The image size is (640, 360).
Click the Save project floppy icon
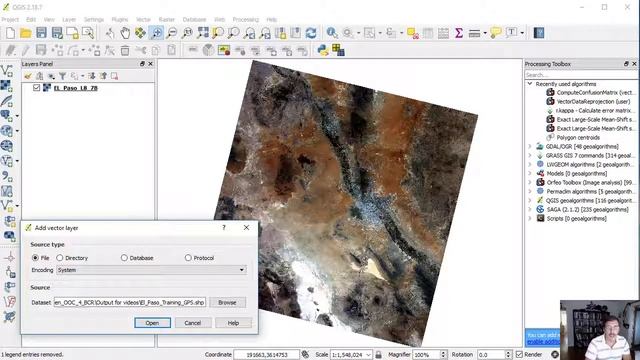(x=41, y=33)
